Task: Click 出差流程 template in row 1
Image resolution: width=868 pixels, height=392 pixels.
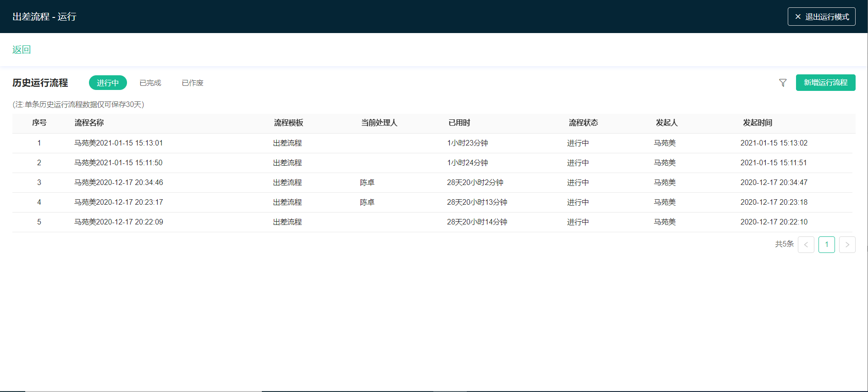Action: [x=287, y=143]
